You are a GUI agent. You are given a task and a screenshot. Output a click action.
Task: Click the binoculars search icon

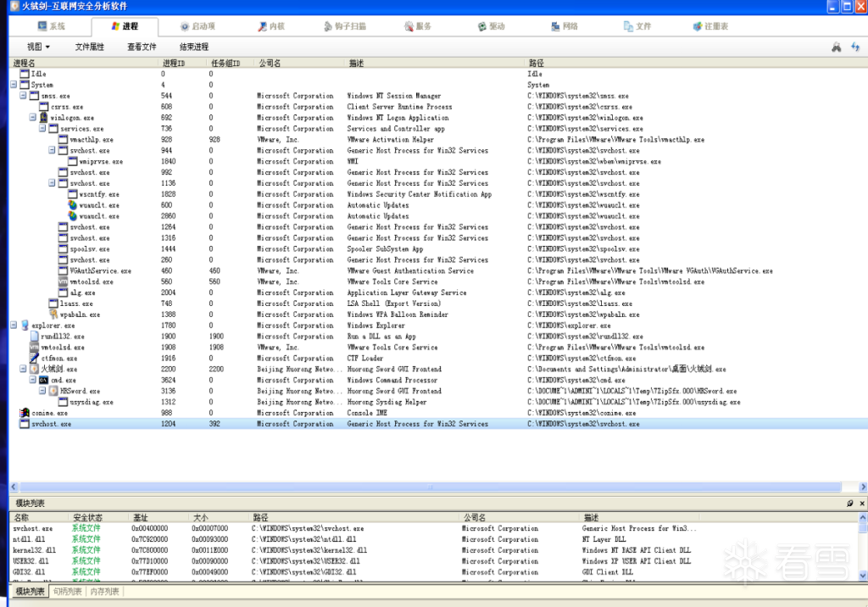(x=837, y=47)
